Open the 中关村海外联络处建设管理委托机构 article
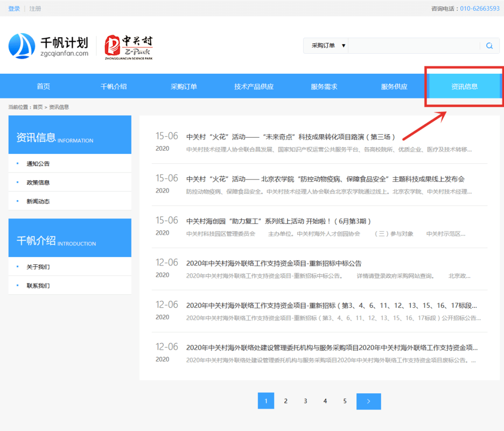 tap(332, 348)
